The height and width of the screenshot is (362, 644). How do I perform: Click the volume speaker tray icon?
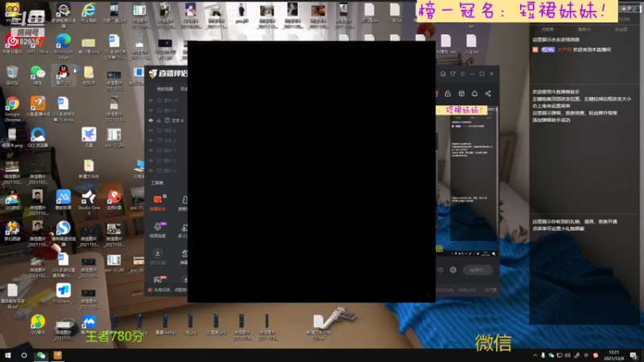[568, 356]
